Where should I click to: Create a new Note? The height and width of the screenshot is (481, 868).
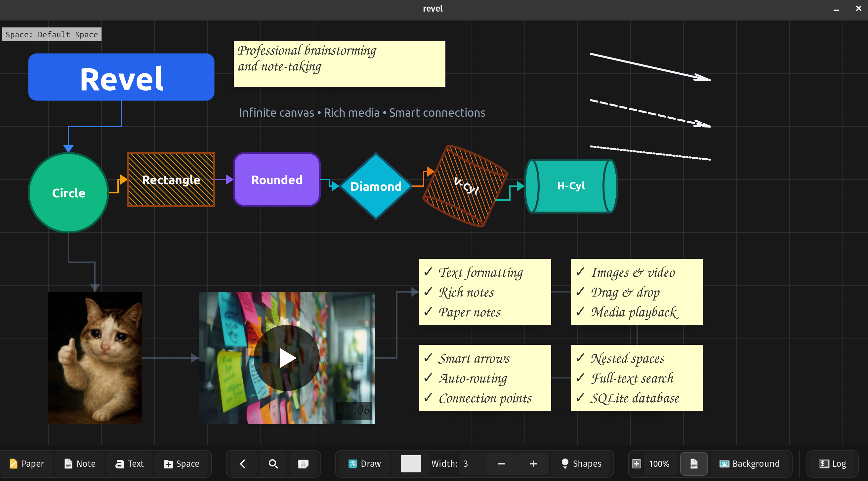(80, 464)
